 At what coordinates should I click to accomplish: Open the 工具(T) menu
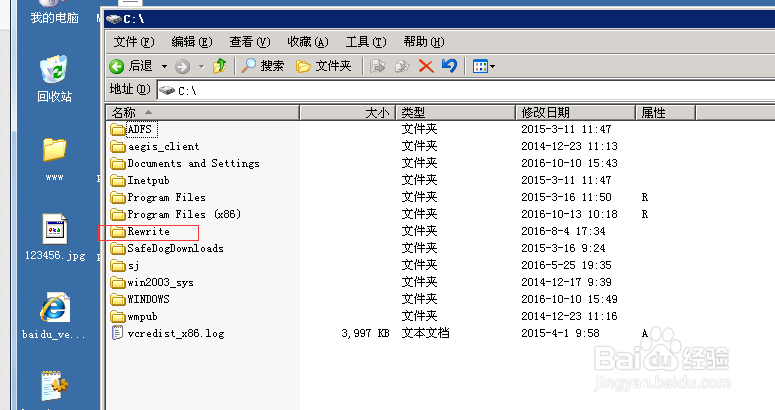tap(366, 42)
